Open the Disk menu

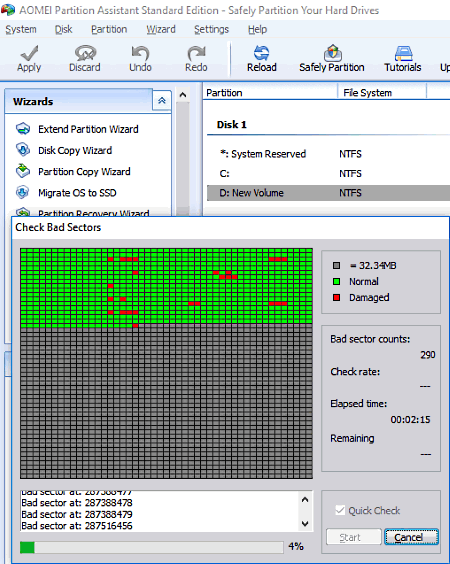click(63, 29)
